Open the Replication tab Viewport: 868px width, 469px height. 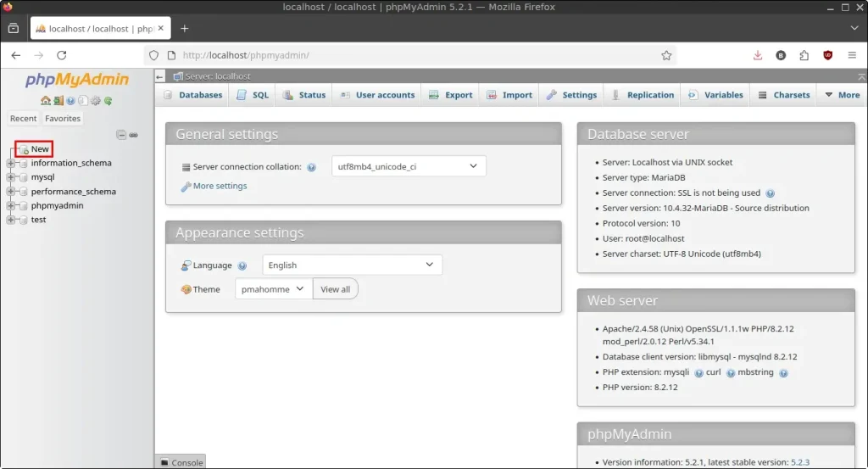click(643, 95)
